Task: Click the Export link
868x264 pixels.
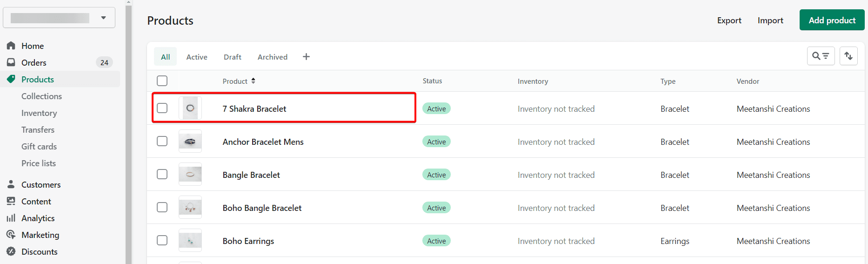Action: point(729,20)
